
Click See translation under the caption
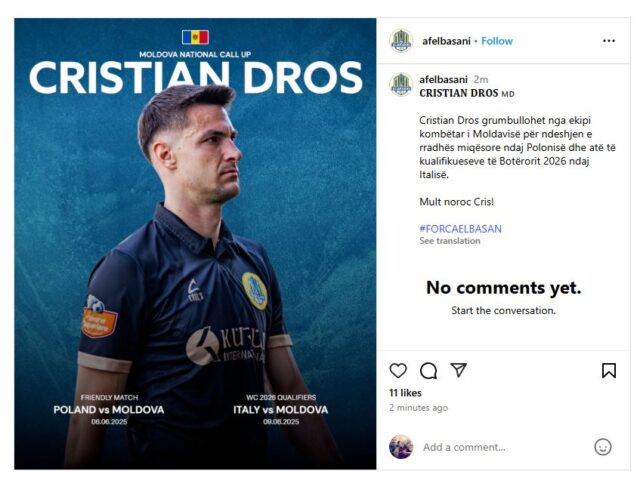[x=449, y=241]
